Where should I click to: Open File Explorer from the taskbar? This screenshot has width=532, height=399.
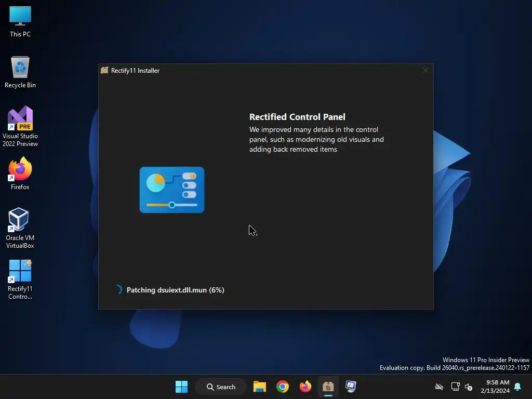tap(260, 387)
